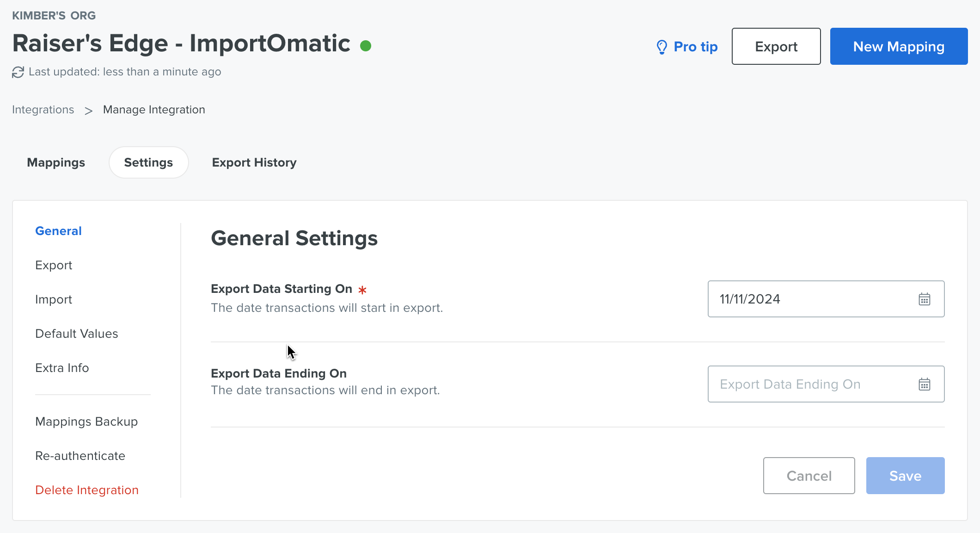Open Extra Info settings
Viewport: 980px width, 533px height.
pos(62,368)
